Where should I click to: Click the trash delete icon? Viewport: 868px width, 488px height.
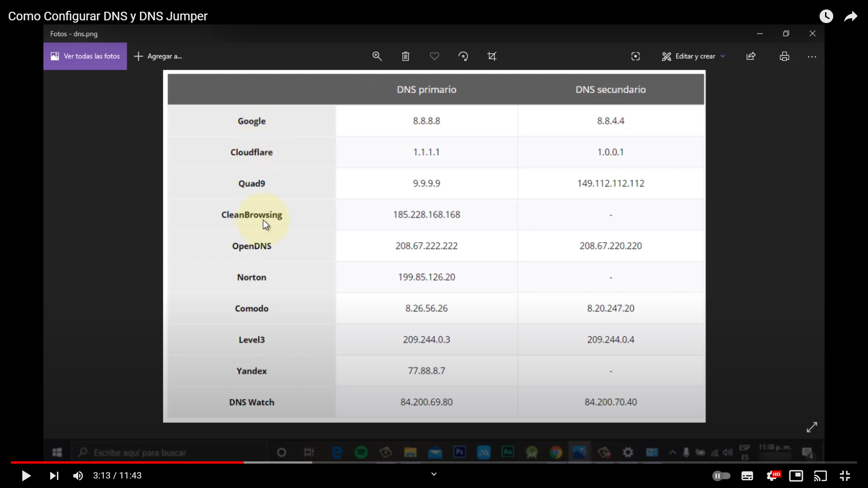point(406,56)
